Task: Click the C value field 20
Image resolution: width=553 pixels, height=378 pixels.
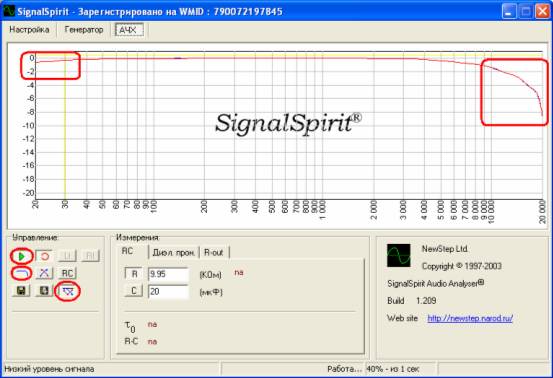Action: pos(168,292)
